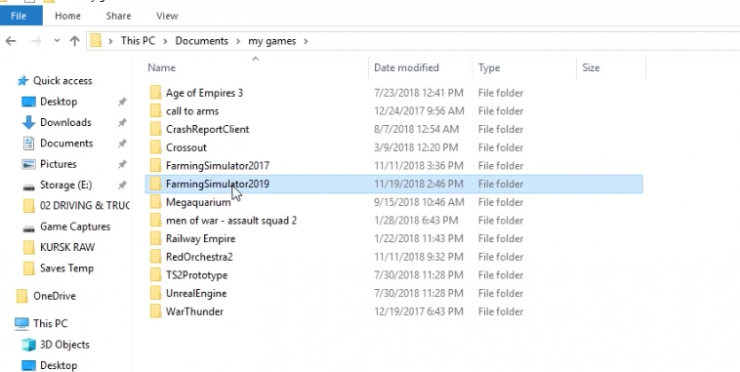The image size is (740, 372).
Task: Click the Quick access star icon
Action: [23, 81]
